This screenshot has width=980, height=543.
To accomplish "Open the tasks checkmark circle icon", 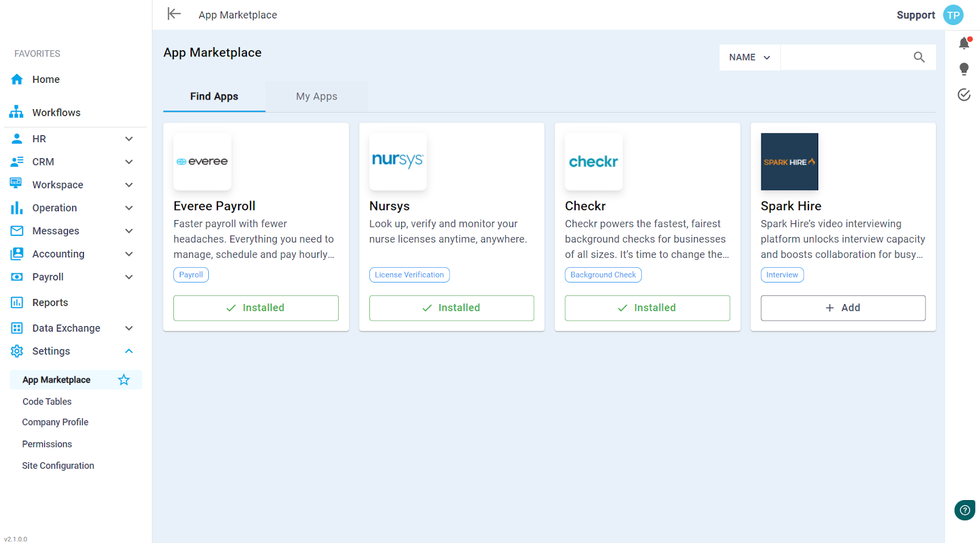I will pyautogui.click(x=964, y=94).
